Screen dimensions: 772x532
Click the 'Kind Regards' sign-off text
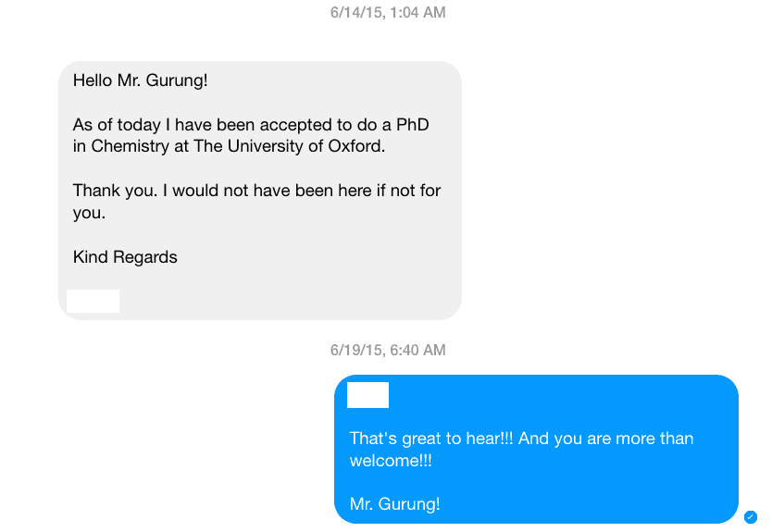pyautogui.click(x=125, y=257)
